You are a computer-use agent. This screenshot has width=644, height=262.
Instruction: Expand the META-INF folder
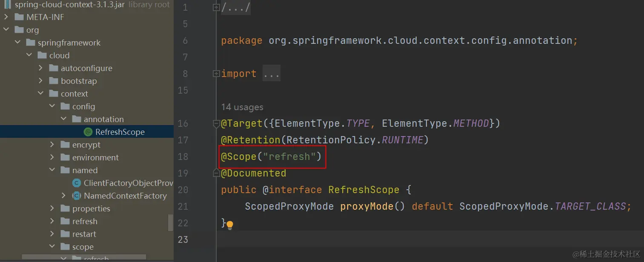tap(6, 17)
